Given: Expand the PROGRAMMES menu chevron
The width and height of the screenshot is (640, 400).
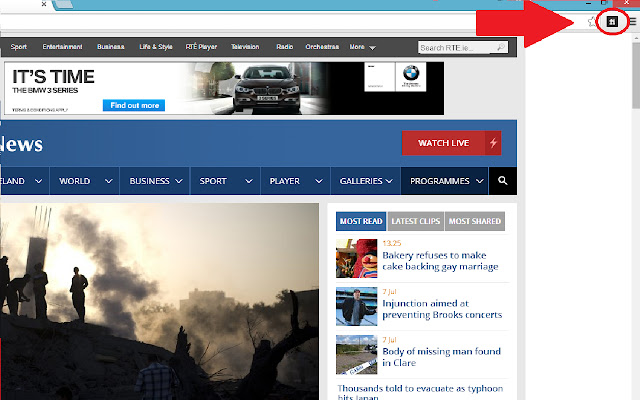Looking at the screenshot, I should point(480,181).
